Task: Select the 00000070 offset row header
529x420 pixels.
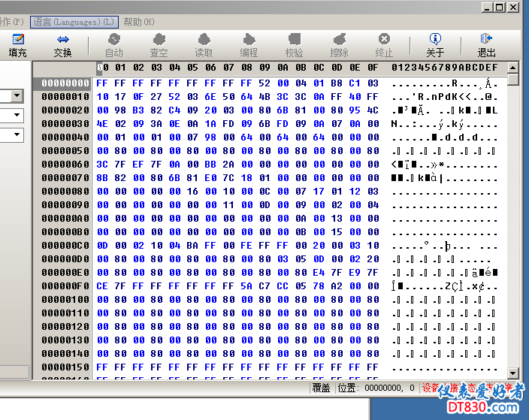Action: tap(65, 178)
